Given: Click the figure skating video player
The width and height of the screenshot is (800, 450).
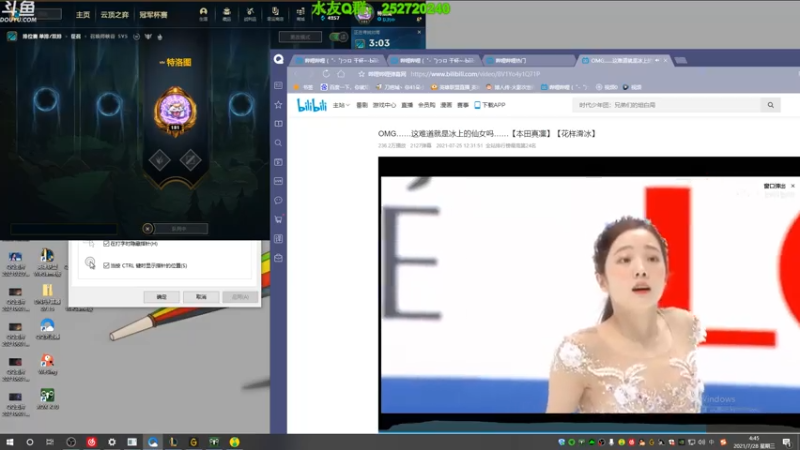Looking at the screenshot, I should click(590, 294).
